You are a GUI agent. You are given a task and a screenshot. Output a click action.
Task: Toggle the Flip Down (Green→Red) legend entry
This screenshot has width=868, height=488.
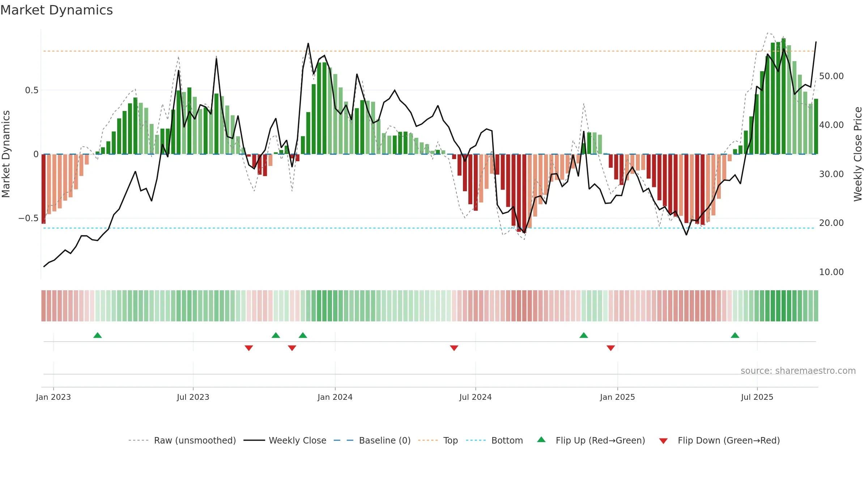[x=719, y=440]
